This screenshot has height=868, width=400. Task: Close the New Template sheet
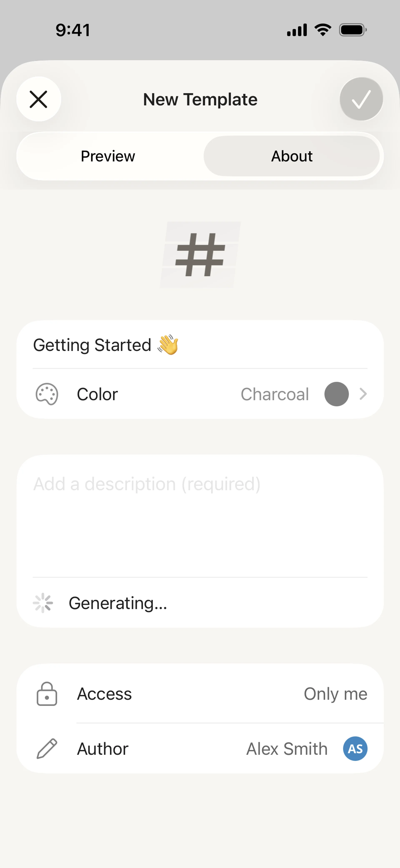[39, 99]
